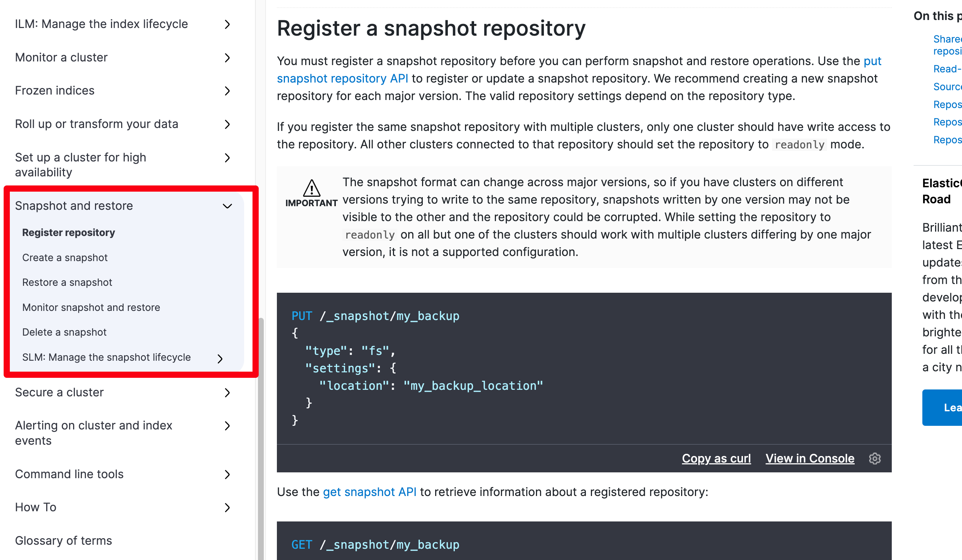The image size is (962, 560).
Task: Select Monitor snapshot and restore item
Action: [x=91, y=308]
